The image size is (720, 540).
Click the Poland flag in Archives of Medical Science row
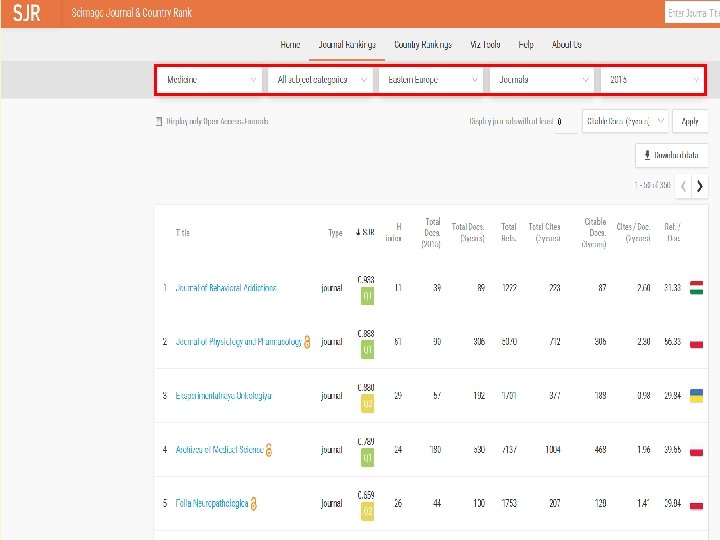point(697,450)
